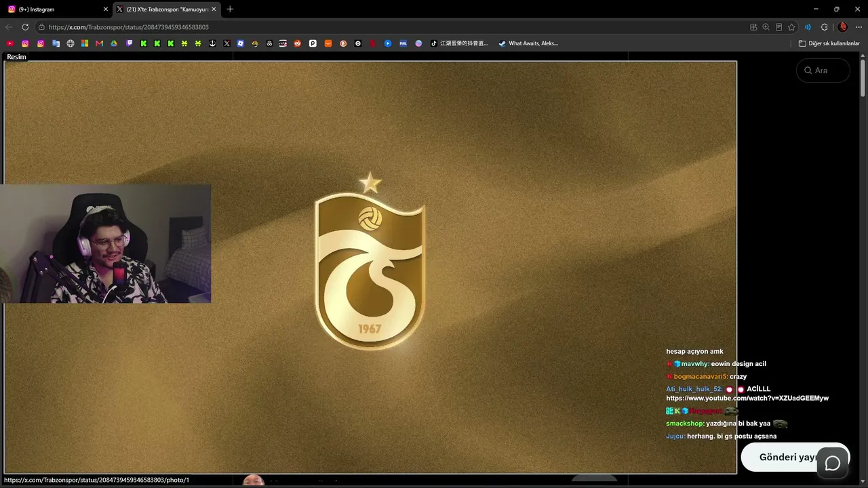Open the X bookmark in bookmarks bar

(226, 43)
